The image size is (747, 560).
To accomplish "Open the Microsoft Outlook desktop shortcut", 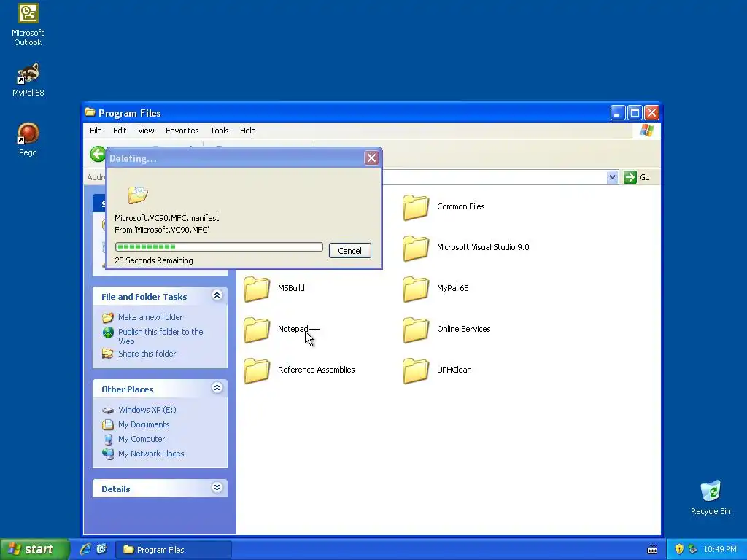I will click(x=28, y=25).
